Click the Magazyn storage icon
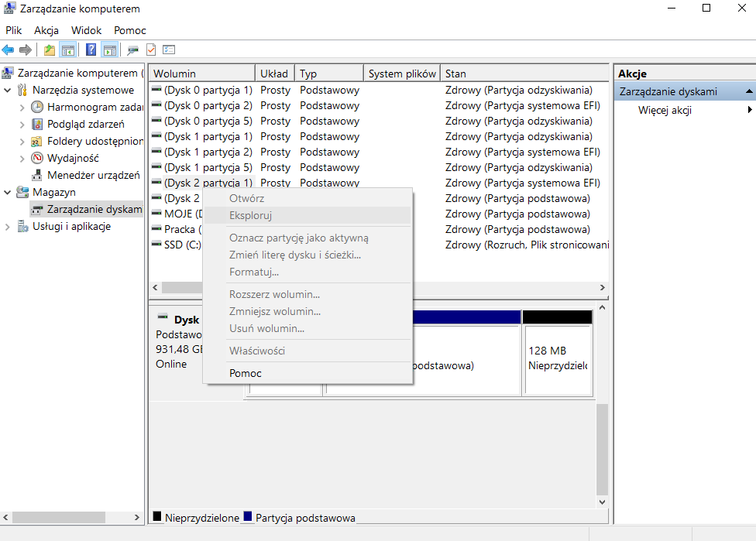Screen dimensions: 756x541 point(22,192)
